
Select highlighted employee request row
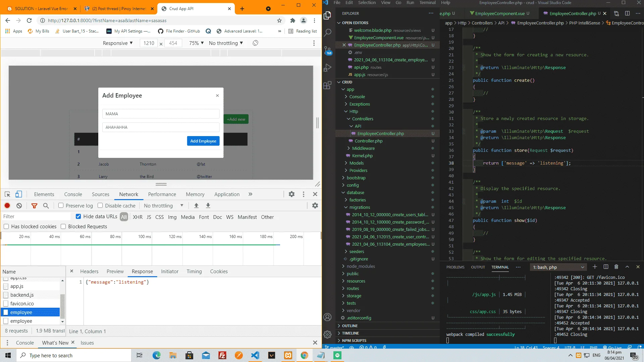point(31,312)
